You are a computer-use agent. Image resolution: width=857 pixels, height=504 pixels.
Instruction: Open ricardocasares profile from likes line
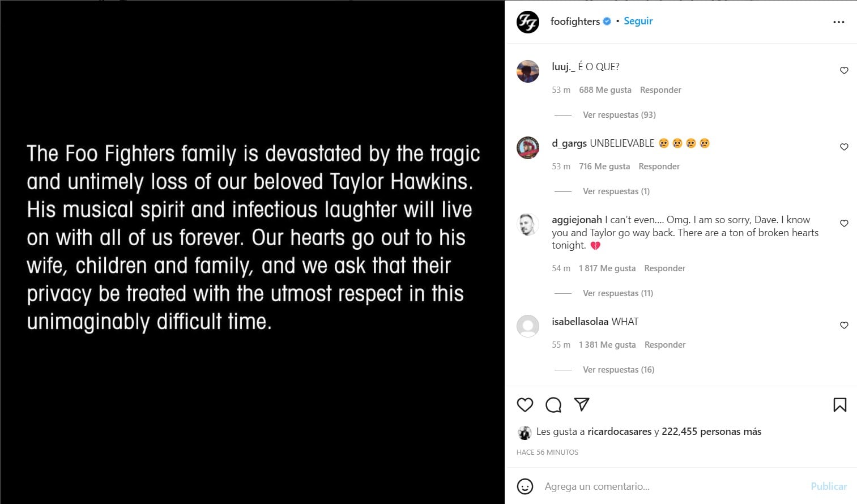coord(619,432)
